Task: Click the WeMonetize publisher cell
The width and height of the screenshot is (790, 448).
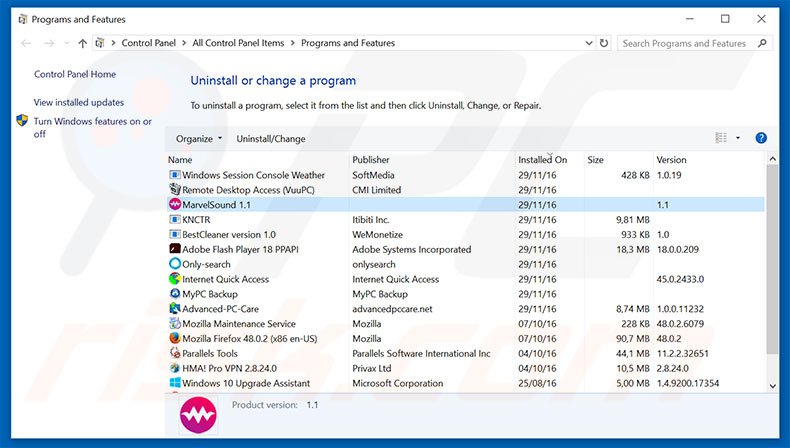Action: pos(377,234)
